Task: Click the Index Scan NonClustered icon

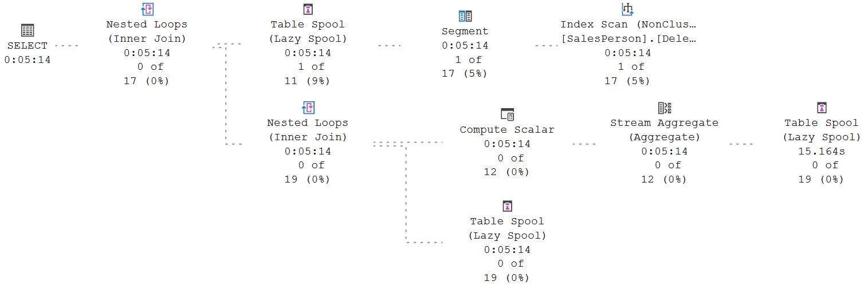Action: point(628,9)
